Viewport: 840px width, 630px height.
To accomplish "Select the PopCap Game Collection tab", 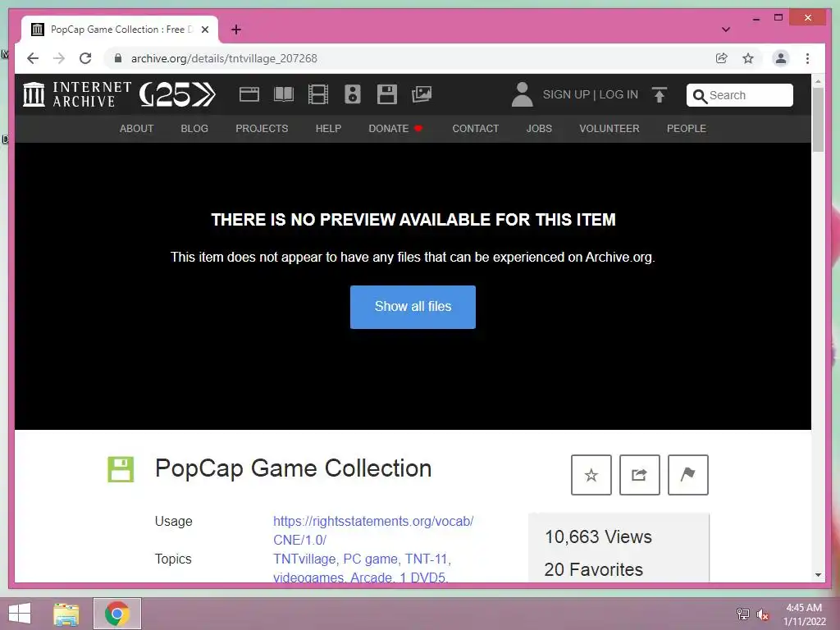I will pyautogui.click(x=120, y=30).
